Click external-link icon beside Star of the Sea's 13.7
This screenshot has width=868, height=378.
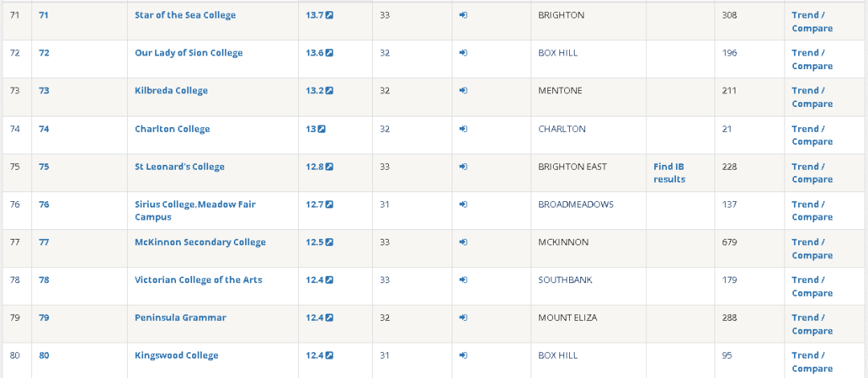[x=330, y=15]
